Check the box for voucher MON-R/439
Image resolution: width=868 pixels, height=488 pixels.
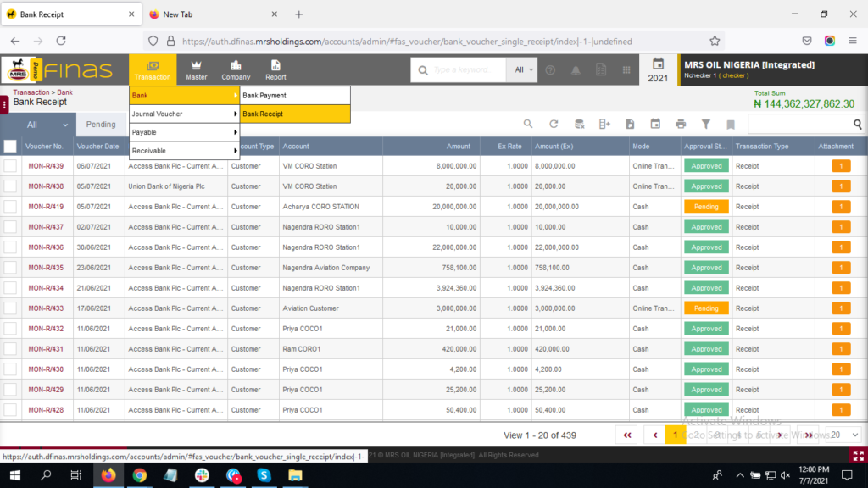[10, 166]
